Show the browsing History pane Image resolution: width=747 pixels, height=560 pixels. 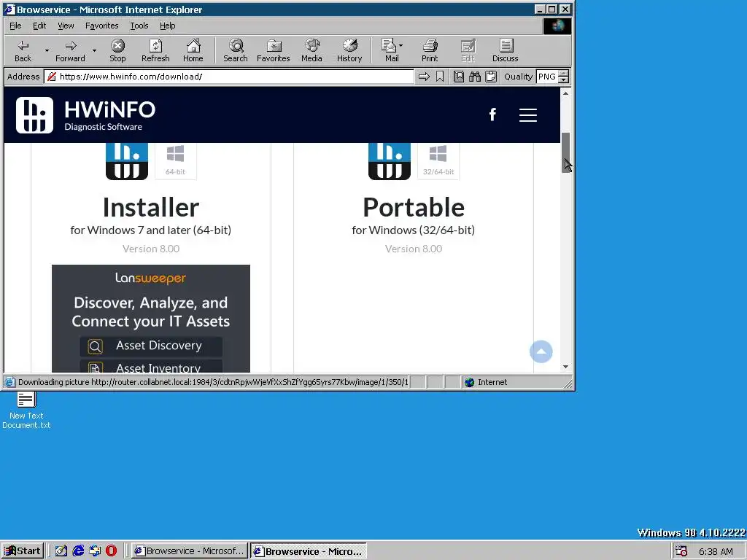point(349,50)
